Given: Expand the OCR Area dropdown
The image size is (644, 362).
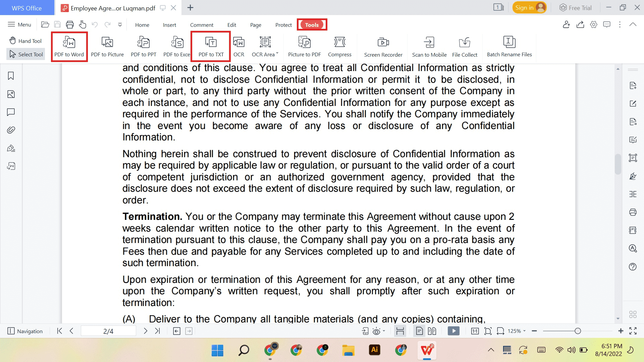Looking at the screenshot, I should (x=277, y=54).
